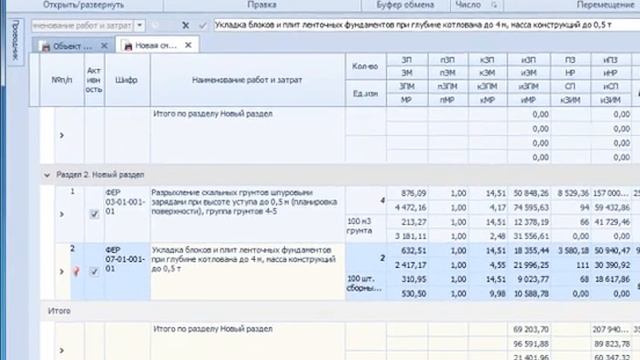Click the Открыть/развернуть ribbon group label
This screenshot has height=360, width=640.
pos(83,5)
